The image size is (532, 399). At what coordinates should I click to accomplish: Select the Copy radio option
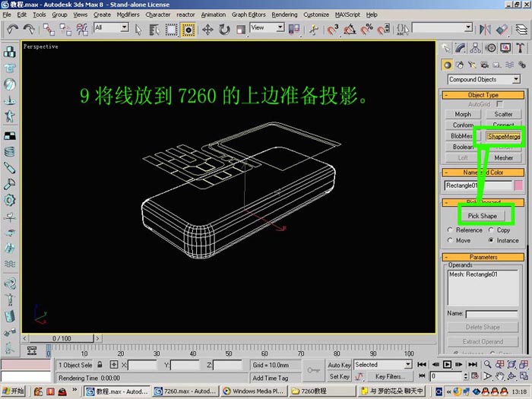click(491, 230)
